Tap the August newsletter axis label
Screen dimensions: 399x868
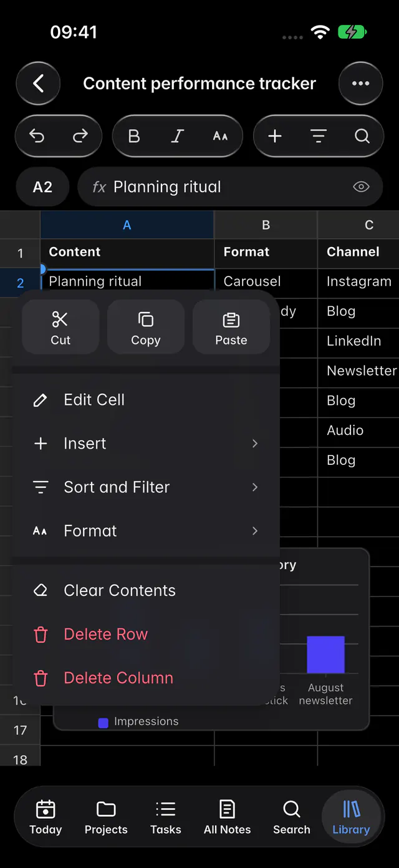point(325,694)
